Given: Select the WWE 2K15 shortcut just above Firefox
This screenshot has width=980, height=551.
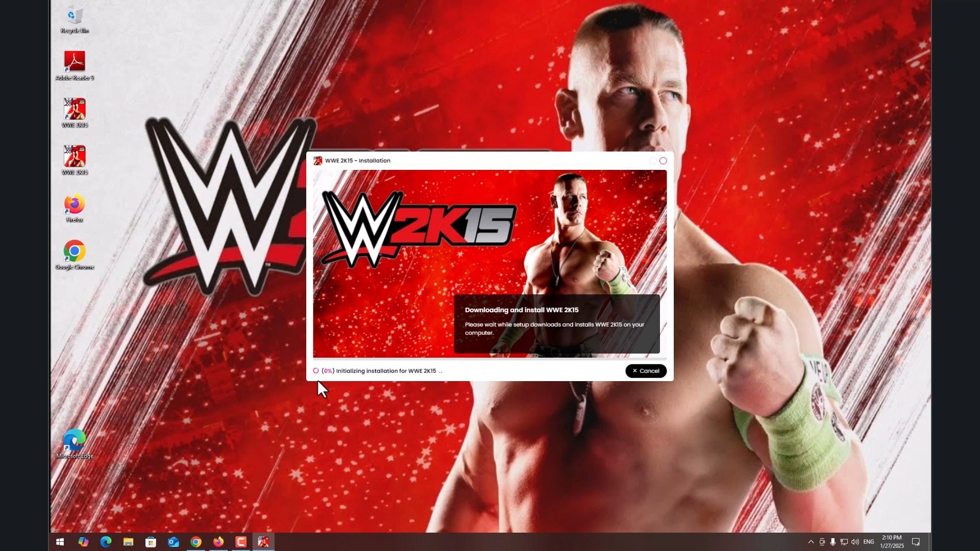Looking at the screenshot, I should [x=75, y=161].
